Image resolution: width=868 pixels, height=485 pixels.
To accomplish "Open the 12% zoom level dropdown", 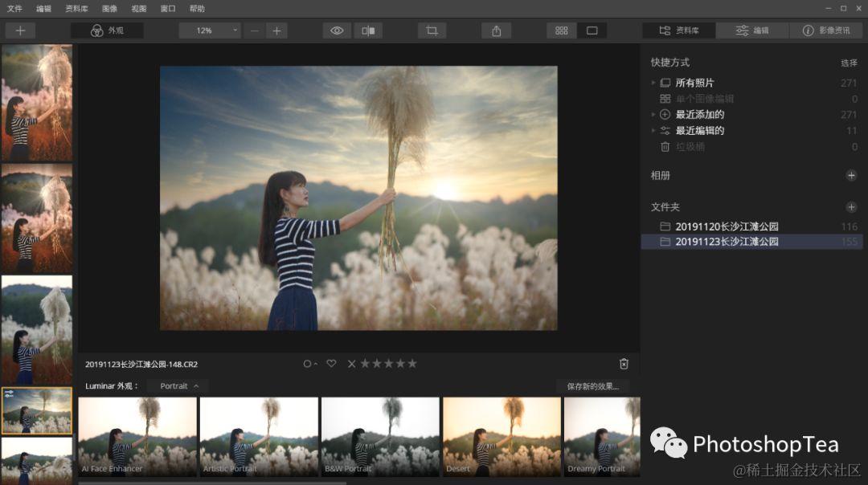I will point(211,31).
